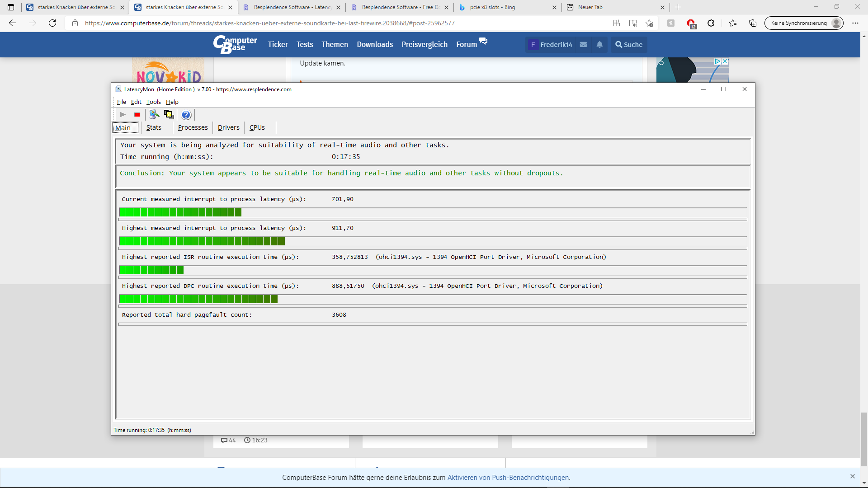Image resolution: width=868 pixels, height=488 pixels.
Task: Open the forum inbox envelope icon
Action: pos(584,45)
